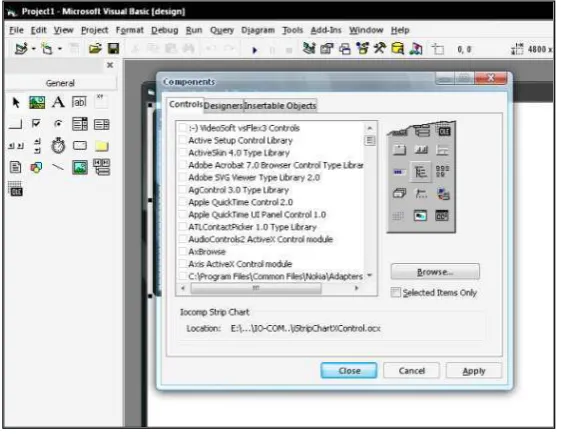Choose the ComboBox control in the toolbox
This screenshot has height=434, width=561.
80,124
